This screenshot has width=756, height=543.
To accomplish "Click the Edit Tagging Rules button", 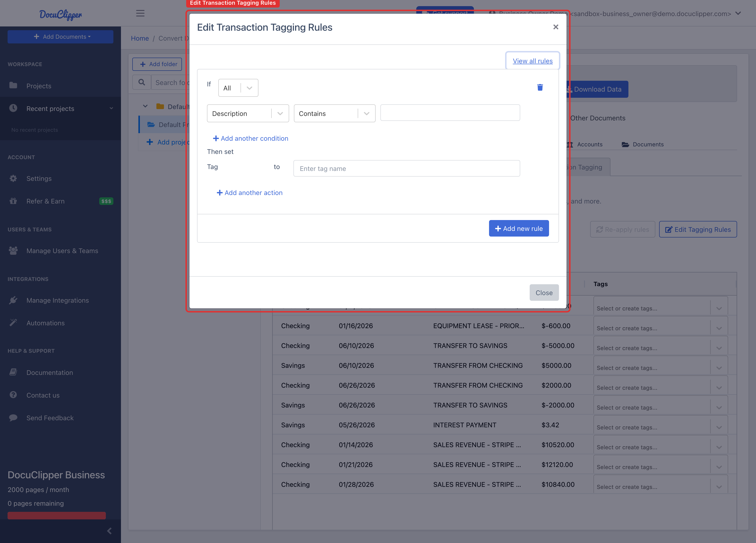I will coord(698,229).
